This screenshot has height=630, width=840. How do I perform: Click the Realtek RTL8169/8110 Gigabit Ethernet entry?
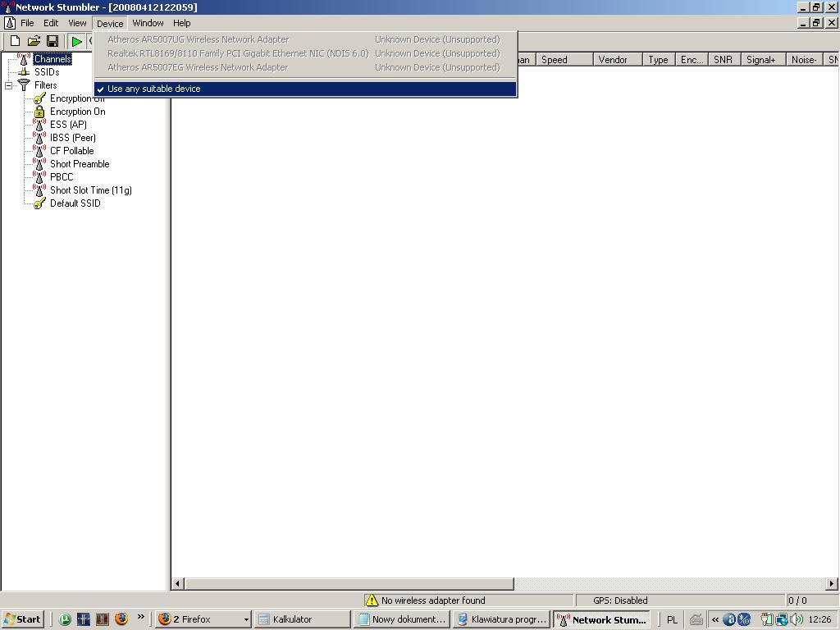pyautogui.click(x=305, y=53)
